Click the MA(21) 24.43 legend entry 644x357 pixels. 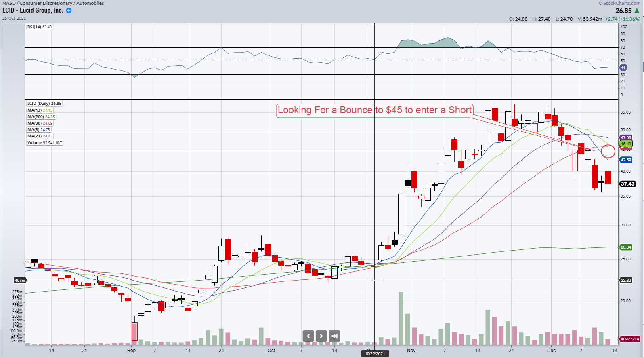40,136
